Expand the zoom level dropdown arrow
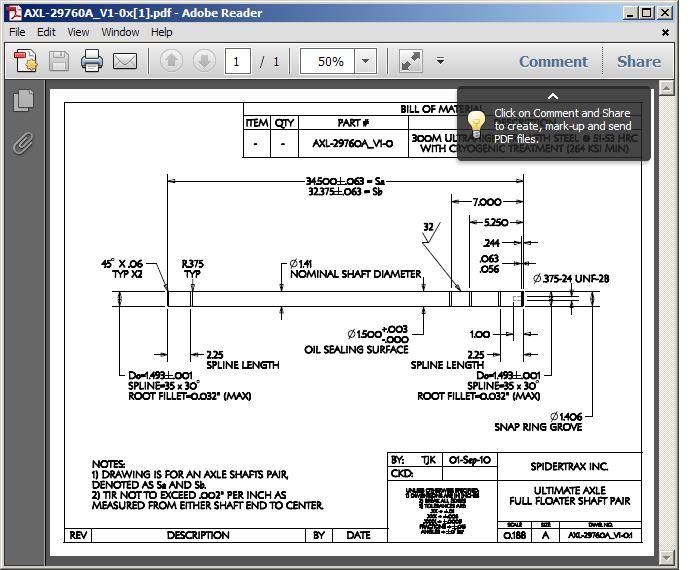 tap(365, 62)
